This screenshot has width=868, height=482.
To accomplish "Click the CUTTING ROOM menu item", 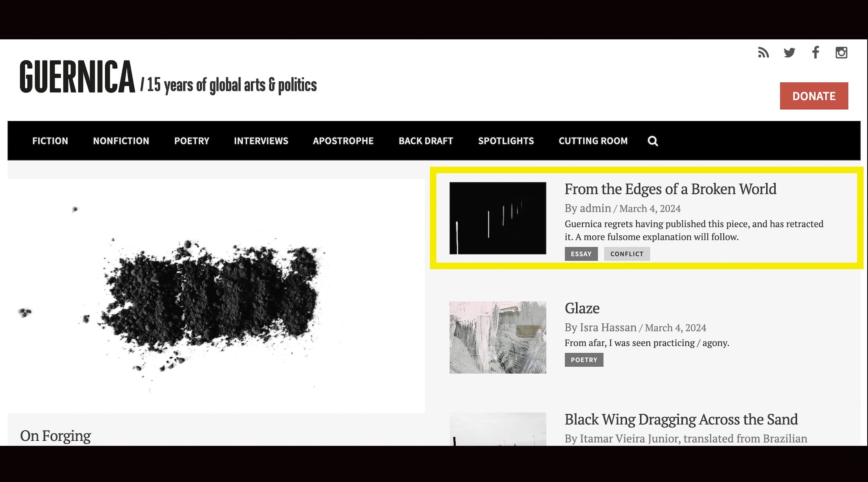I will (x=592, y=141).
